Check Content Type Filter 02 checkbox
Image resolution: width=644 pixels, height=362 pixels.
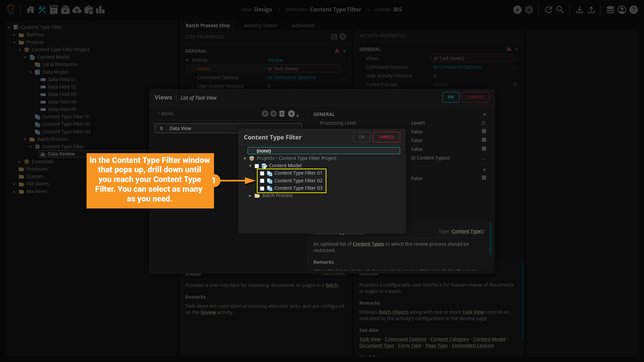click(x=262, y=181)
